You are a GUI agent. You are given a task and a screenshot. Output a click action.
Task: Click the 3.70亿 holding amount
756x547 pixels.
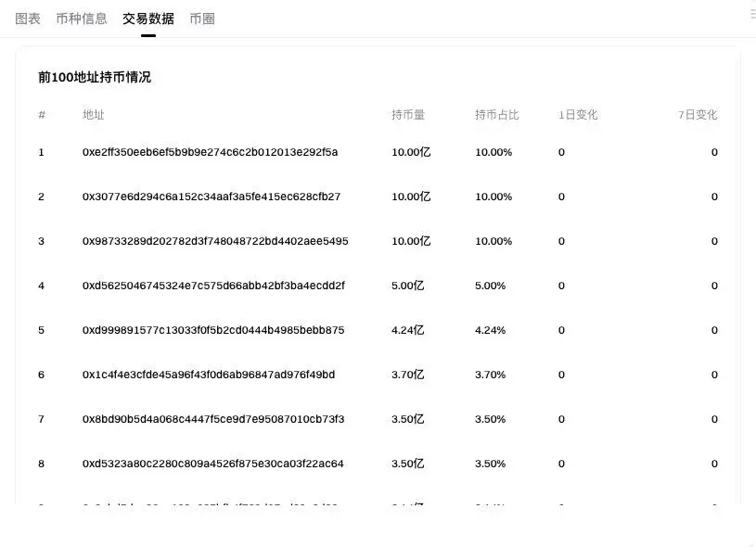click(408, 375)
